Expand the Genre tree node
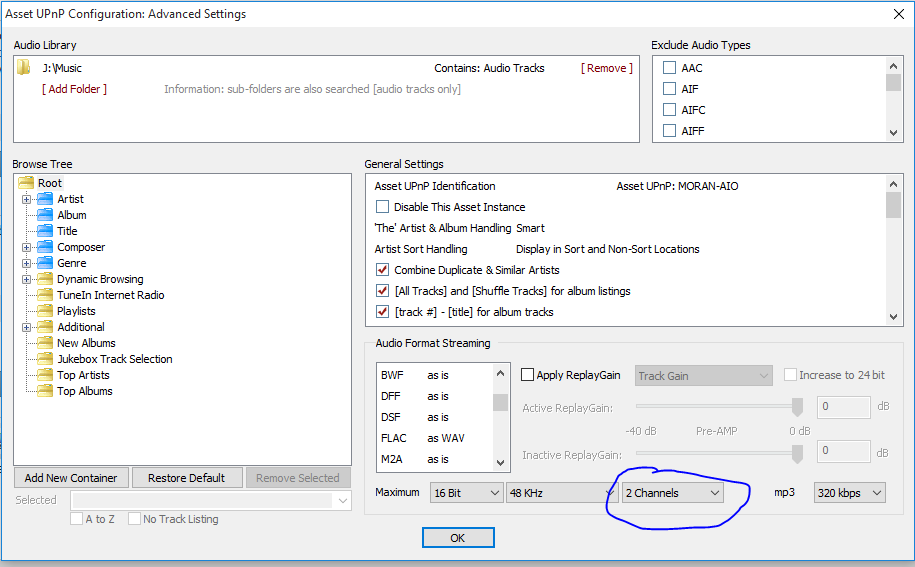 pyautogui.click(x=27, y=263)
